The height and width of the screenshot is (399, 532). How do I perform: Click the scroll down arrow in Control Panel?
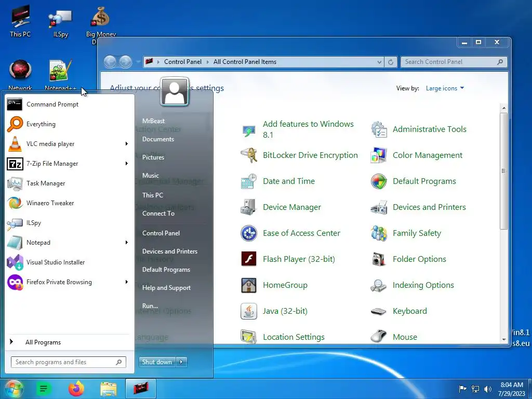pos(504,339)
